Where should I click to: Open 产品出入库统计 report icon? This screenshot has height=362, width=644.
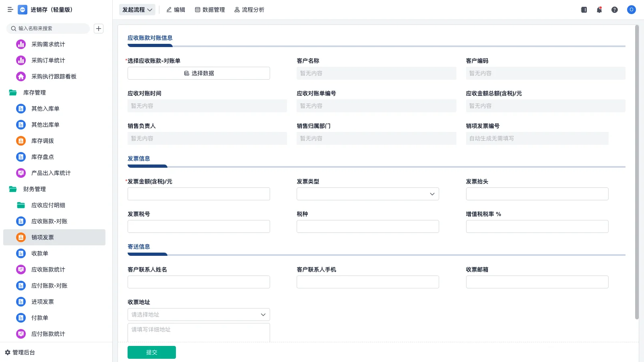coord(21,173)
